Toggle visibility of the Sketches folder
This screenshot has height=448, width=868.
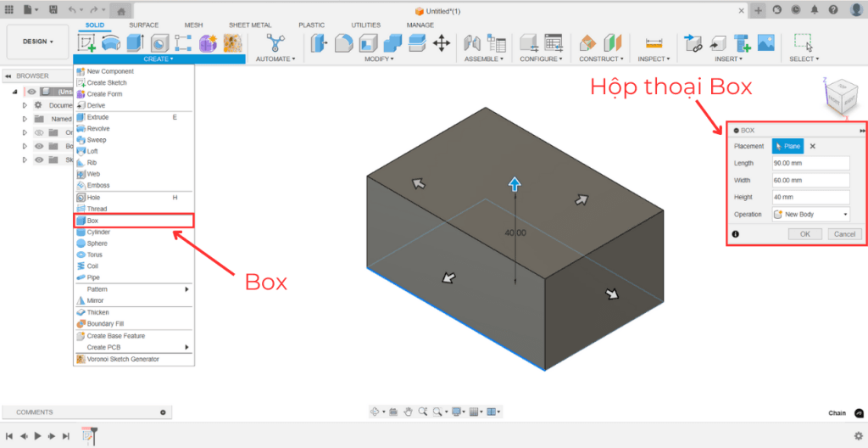[38, 160]
